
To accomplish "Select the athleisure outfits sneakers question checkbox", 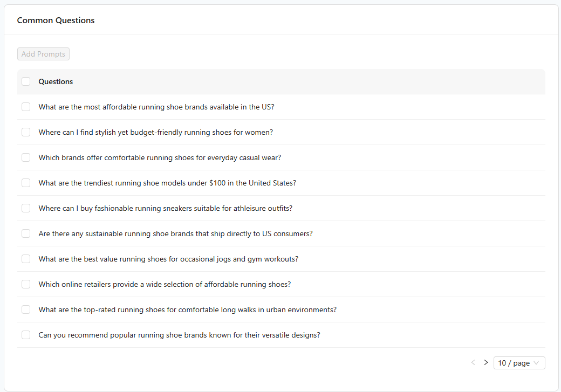I will coord(26,208).
